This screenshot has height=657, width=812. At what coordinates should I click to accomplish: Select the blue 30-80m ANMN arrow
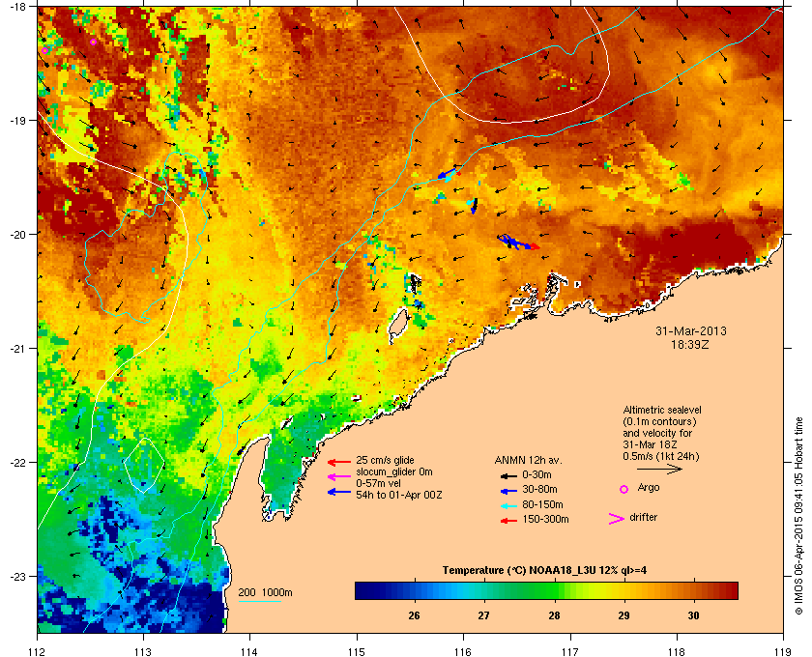509,491
